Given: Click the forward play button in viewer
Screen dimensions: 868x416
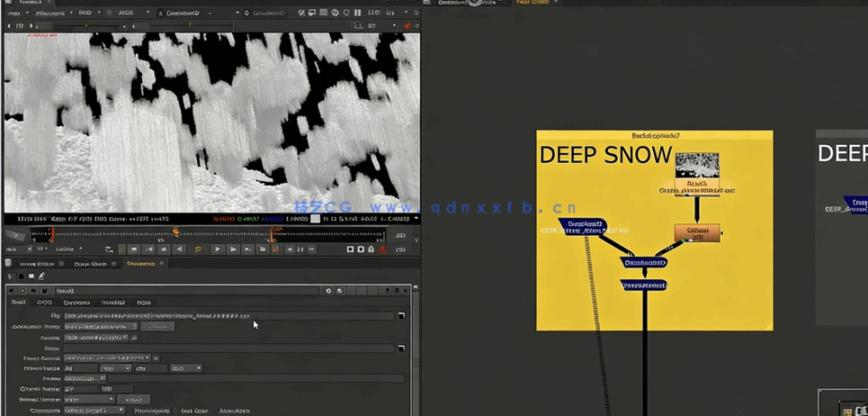Looking at the screenshot, I should pyautogui.click(x=217, y=249).
